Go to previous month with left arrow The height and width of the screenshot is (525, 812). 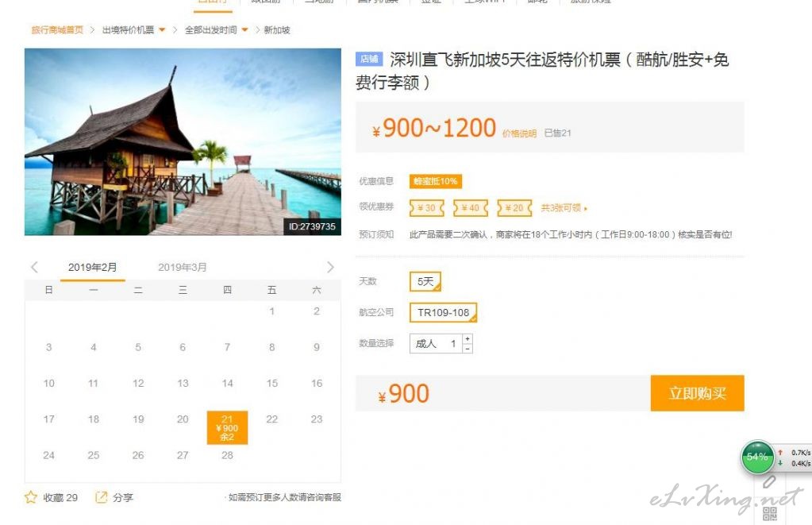(35, 268)
